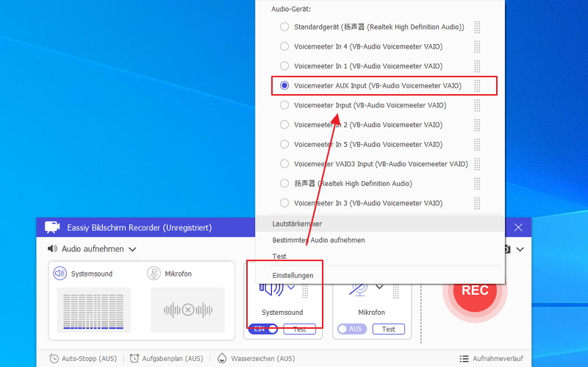Viewport: 588px width, 367px height.
Task: Click the Aufgabenplan alarm clock icon
Action: 135,358
